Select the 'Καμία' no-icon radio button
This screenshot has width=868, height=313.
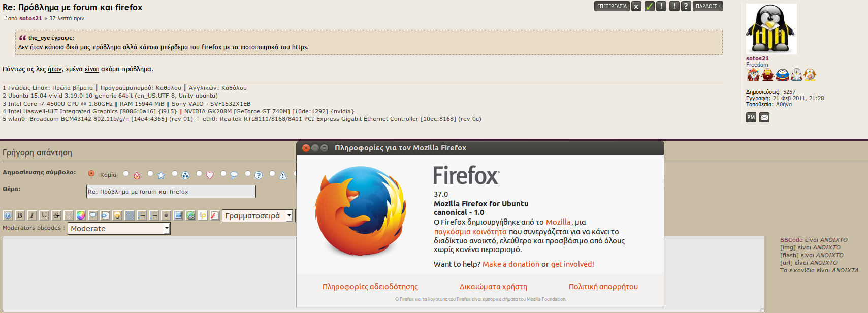(x=91, y=174)
